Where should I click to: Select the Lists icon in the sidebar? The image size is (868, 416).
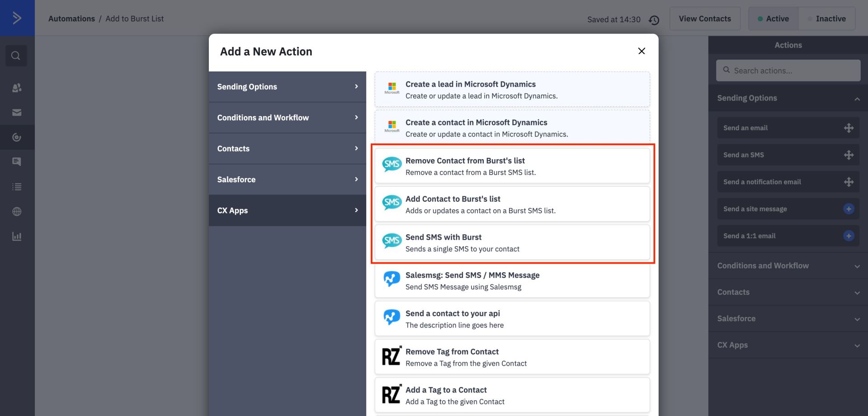pos(17,186)
